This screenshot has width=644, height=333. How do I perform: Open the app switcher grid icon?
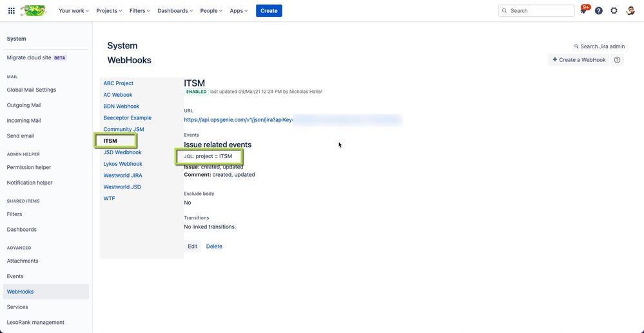(12, 11)
